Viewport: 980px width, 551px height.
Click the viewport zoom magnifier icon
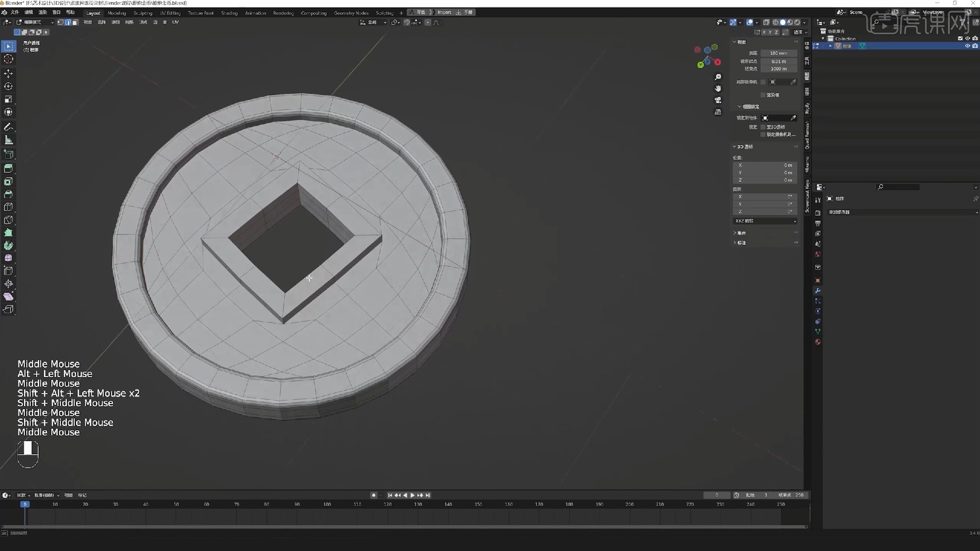(718, 77)
